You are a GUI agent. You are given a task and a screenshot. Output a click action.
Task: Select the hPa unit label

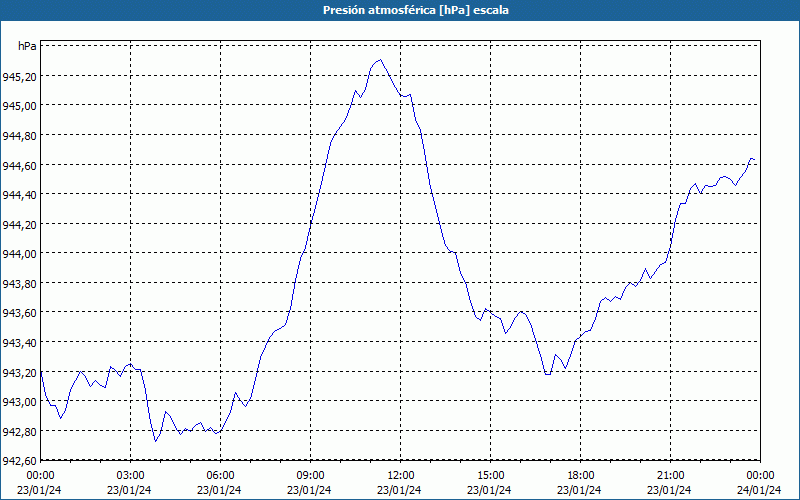click(x=27, y=46)
